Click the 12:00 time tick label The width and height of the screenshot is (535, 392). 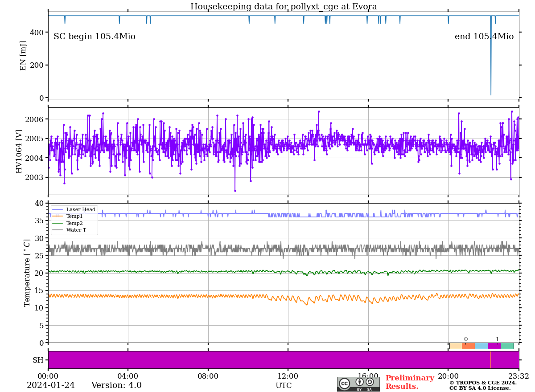pos(288,376)
